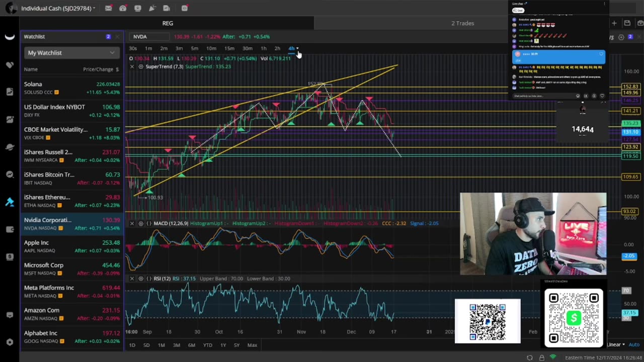Select the 1h chart interval
644x362 pixels.
264,48
